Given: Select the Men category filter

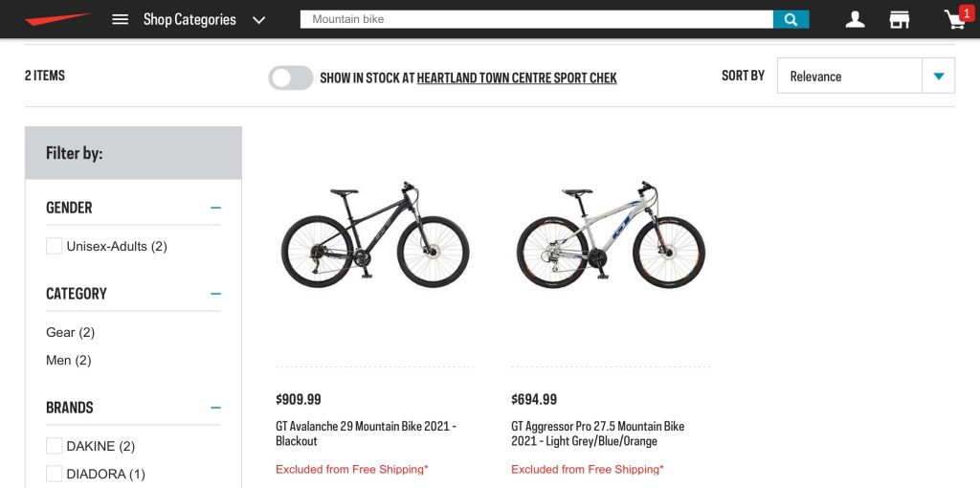Looking at the screenshot, I should coord(71,360).
